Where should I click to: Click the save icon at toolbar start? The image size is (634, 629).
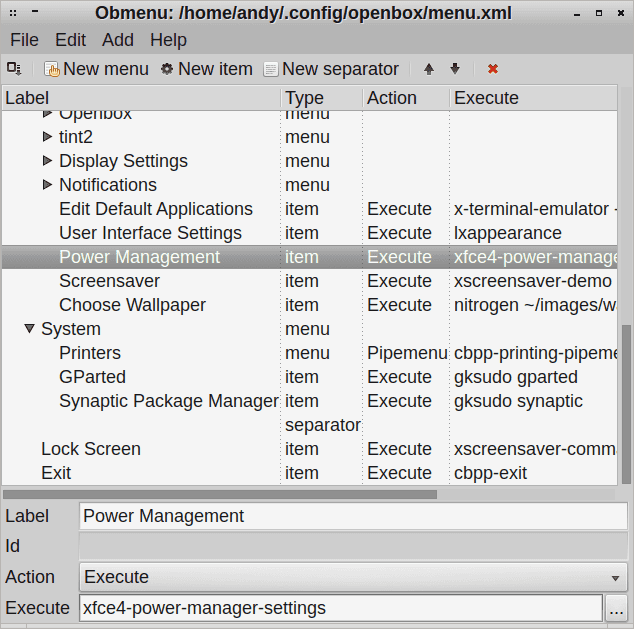coord(14,68)
